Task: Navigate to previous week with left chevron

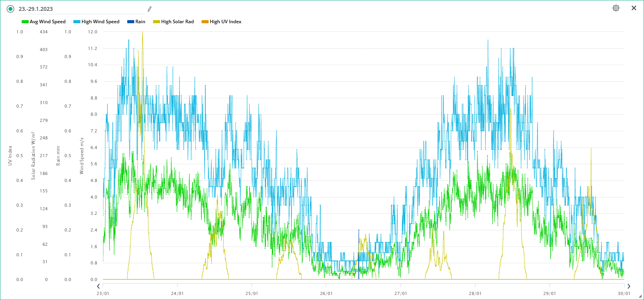Action: (98, 286)
